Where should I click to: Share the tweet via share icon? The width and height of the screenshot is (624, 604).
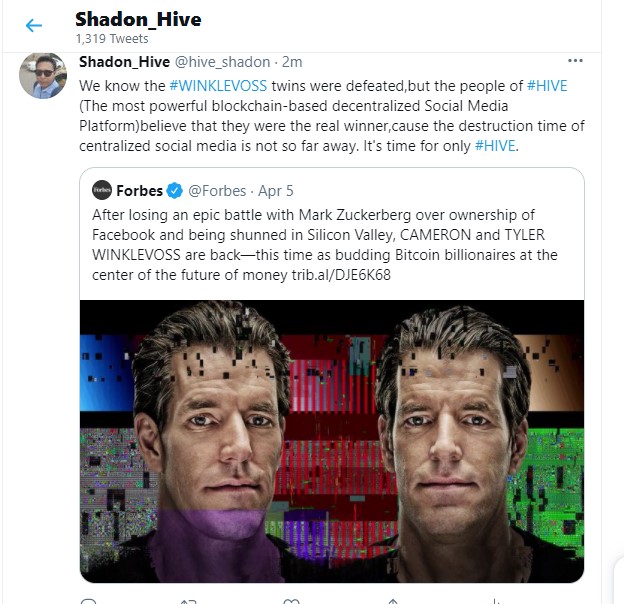393,601
